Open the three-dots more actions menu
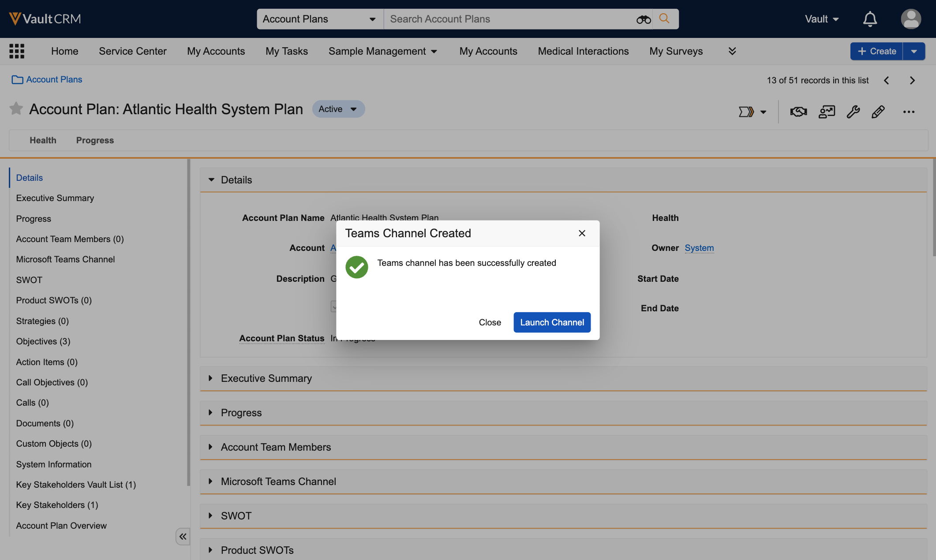Image resolution: width=936 pixels, height=560 pixels. pos(908,112)
